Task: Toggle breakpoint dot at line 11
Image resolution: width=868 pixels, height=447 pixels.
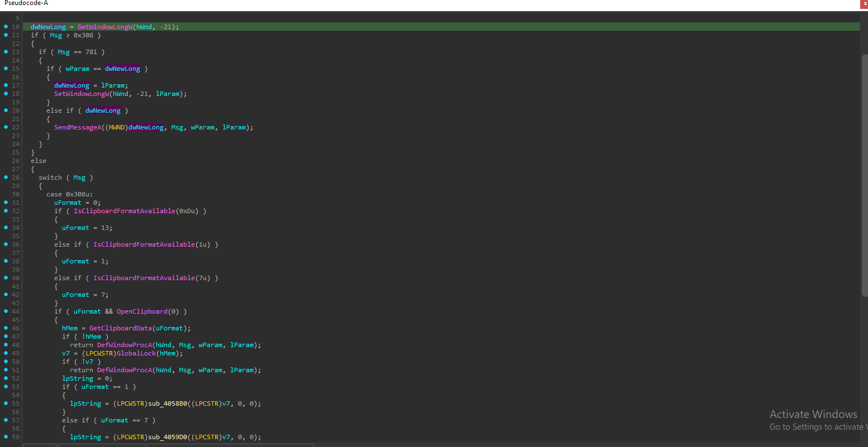Action: coord(6,35)
